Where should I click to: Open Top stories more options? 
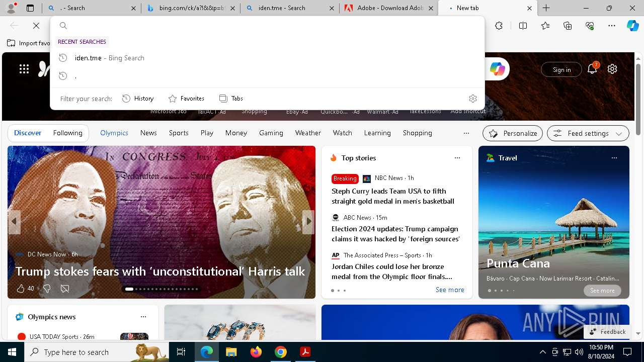[457, 158]
